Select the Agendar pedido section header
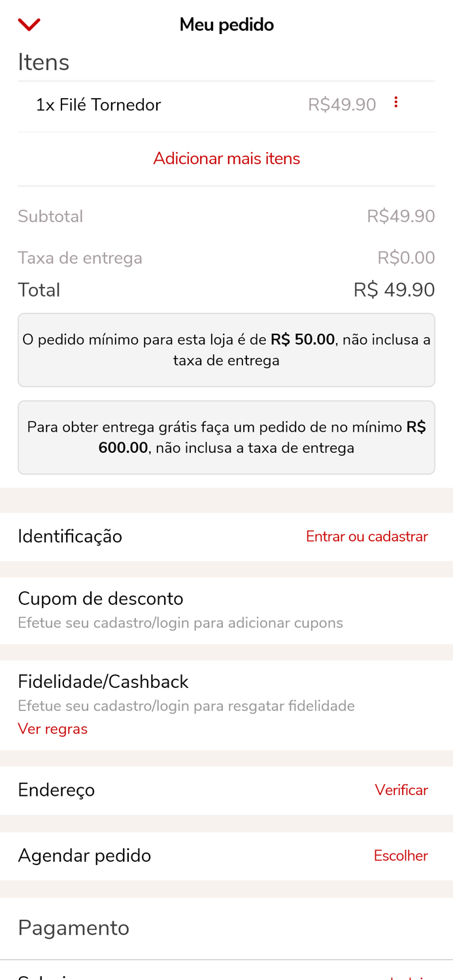453x980 pixels. pos(85,855)
